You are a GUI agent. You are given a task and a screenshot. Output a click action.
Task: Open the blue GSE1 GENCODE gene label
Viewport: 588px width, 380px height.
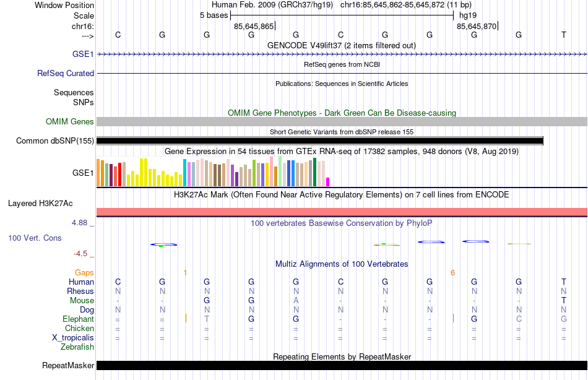(83, 54)
